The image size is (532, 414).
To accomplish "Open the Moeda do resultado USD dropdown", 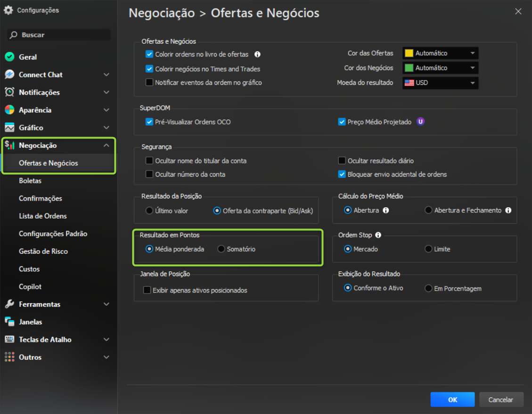I will point(440,83).
